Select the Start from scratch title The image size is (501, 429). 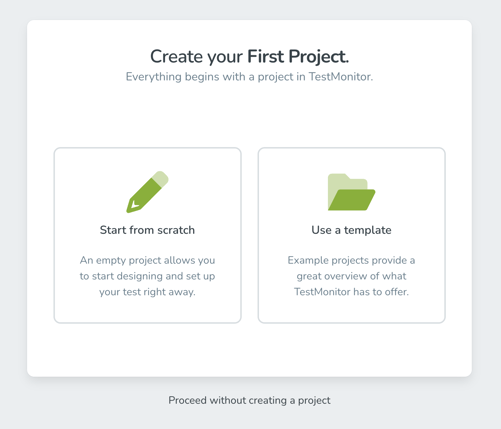(147, 230)
